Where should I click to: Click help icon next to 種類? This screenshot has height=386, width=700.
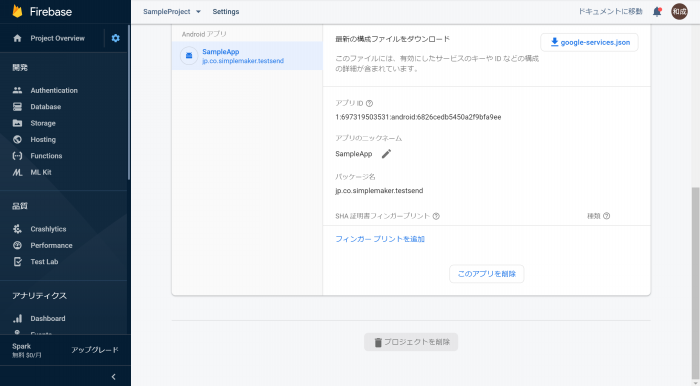point(606,216)
